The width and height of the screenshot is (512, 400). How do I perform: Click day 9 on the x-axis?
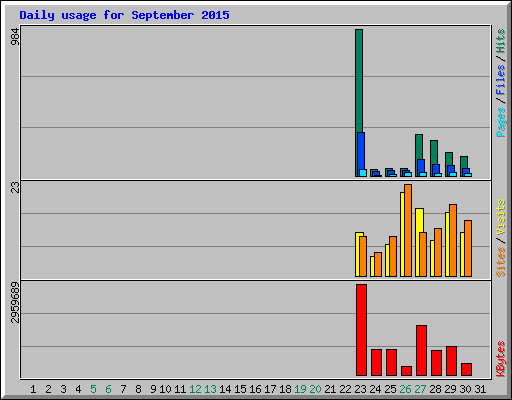coord(153,389)
